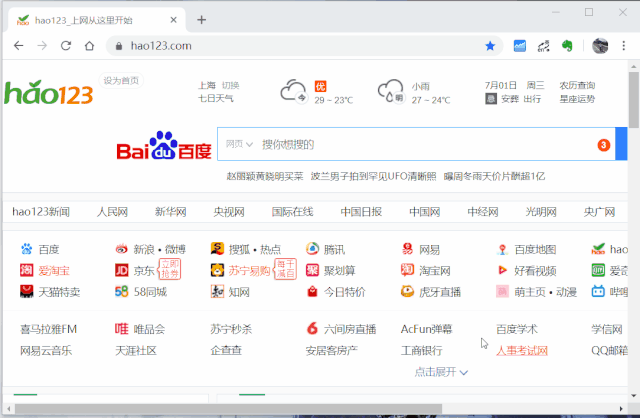Click the hao123 logo
The height and width of the screenshot is (418, 640).
pos(49,92)
